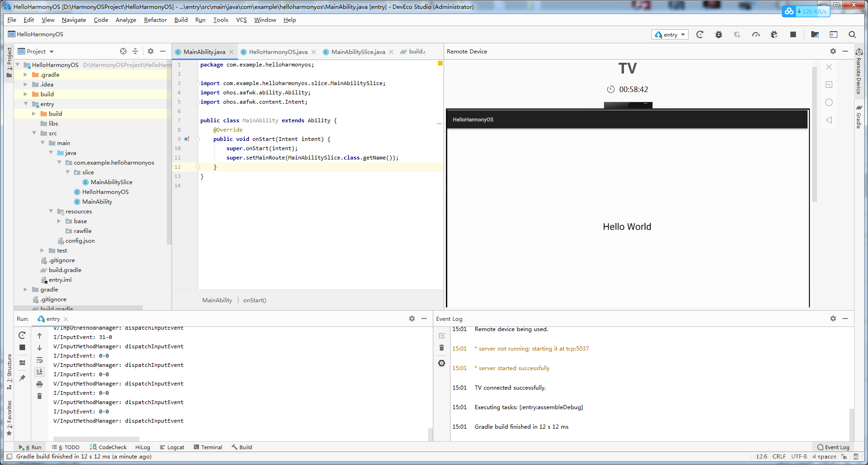The width and height of the screenshot is (868, 465).
Task: Stop process in Run panel
Action: 22,347
